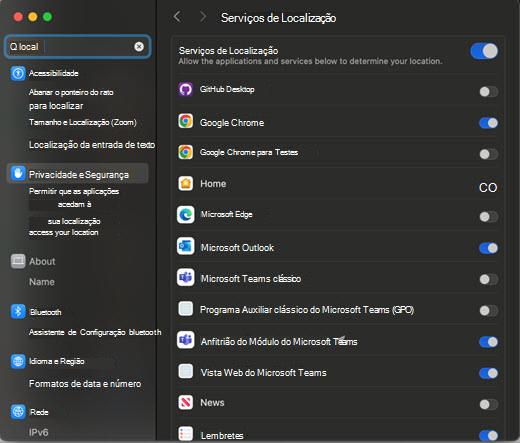Click the Microsoft Edge app icon
Image resolution: width=520 pixels, height=443 pixels.
186,215
